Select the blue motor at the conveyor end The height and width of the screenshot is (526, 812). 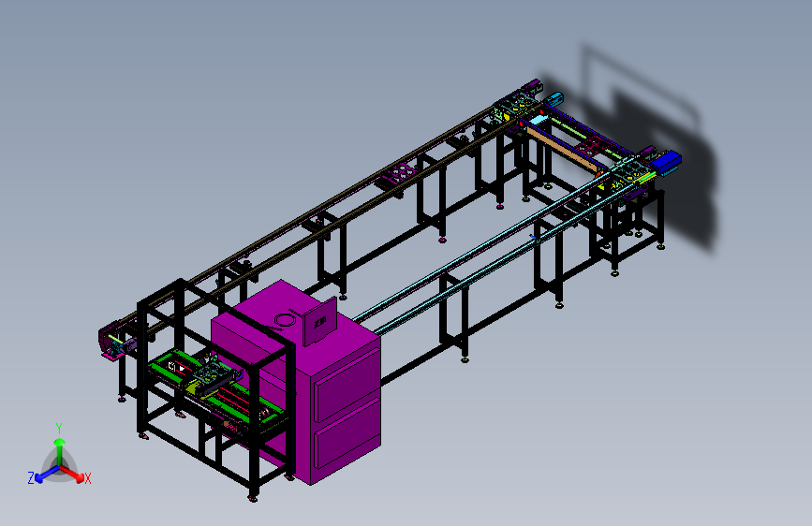pyautogui.click(x=666, y=162)
